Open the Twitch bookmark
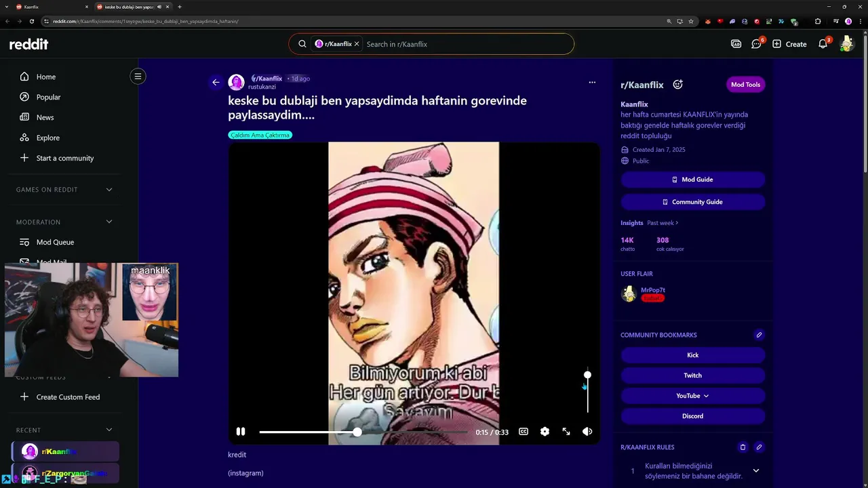Viewport: 868px width, 488px height. coord(692,375)
